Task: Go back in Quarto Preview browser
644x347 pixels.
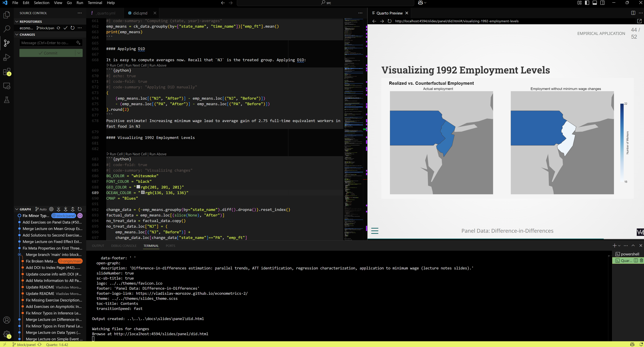Action: point(374,21)
